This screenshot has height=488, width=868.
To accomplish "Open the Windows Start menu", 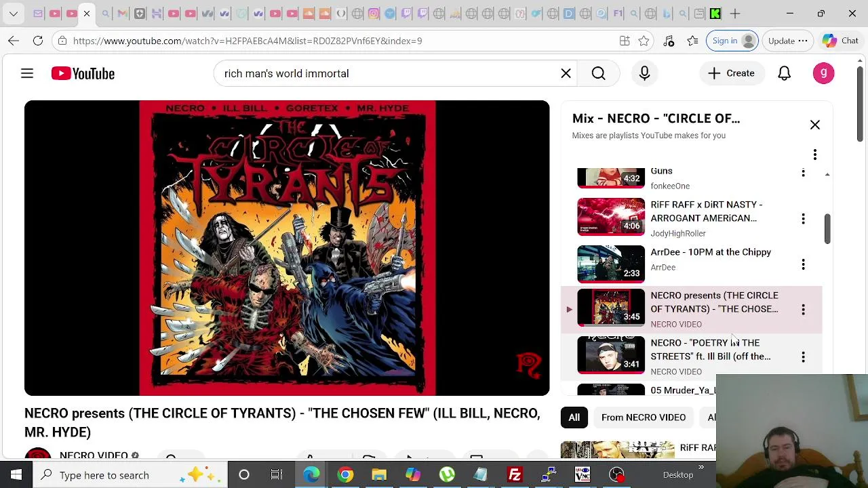I will pos(16,475).
